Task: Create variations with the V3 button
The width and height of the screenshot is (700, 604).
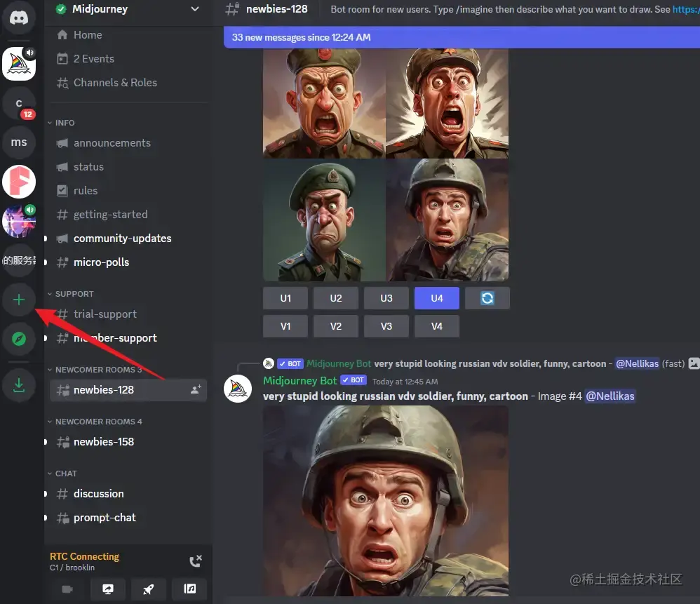Action: click(386, 326)
